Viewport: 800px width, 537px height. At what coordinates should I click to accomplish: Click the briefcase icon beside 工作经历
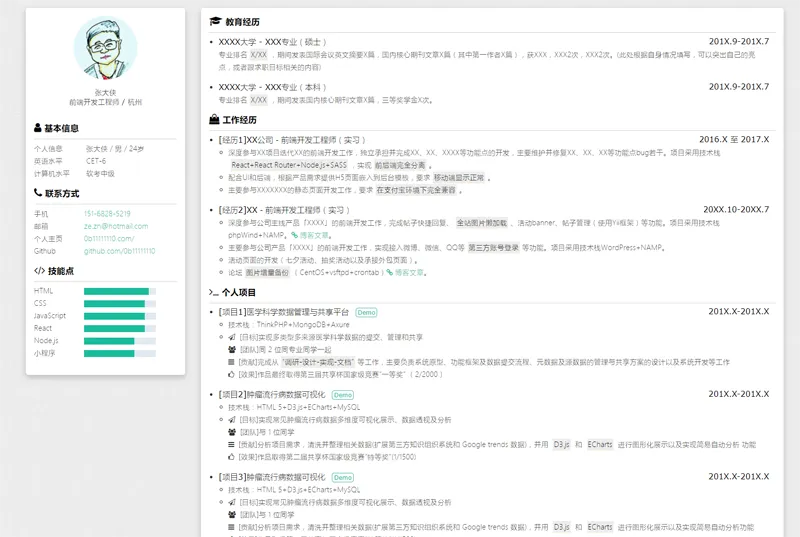tap(214, 120)
